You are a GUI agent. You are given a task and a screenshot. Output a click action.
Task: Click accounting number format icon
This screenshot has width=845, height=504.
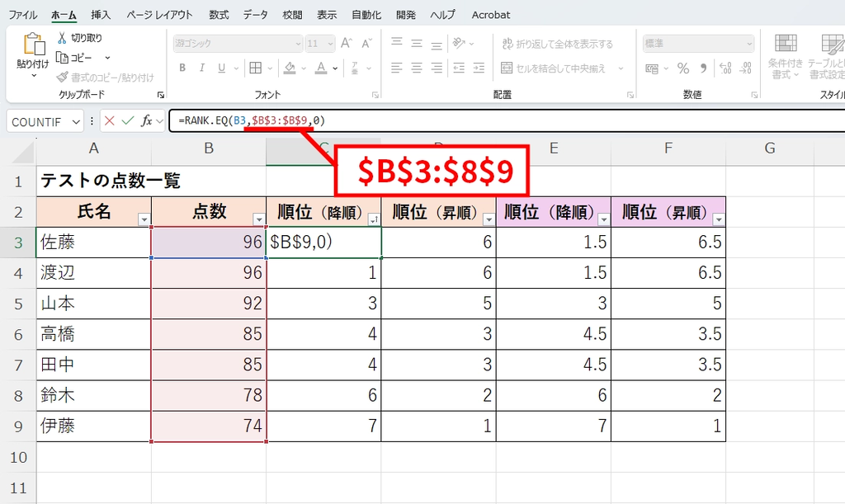click(x=652, y=68)
